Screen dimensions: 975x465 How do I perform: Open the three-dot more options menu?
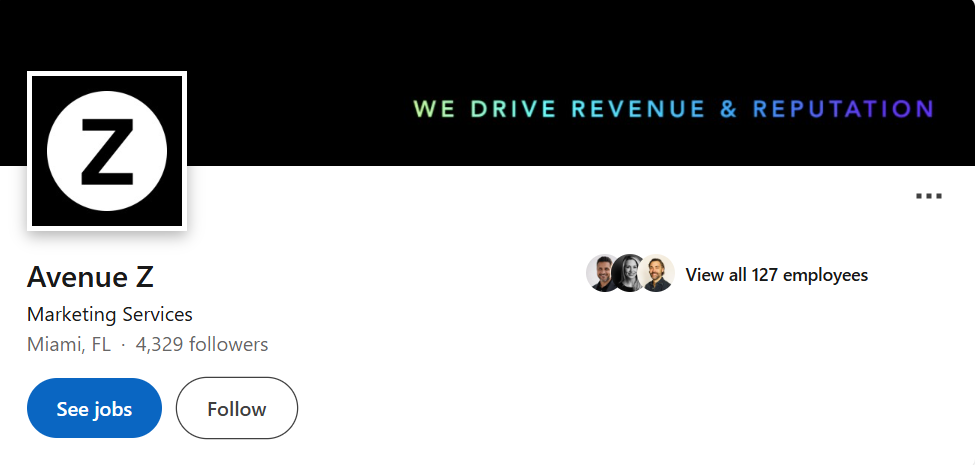pyautogui.click(x=928, y=196)
